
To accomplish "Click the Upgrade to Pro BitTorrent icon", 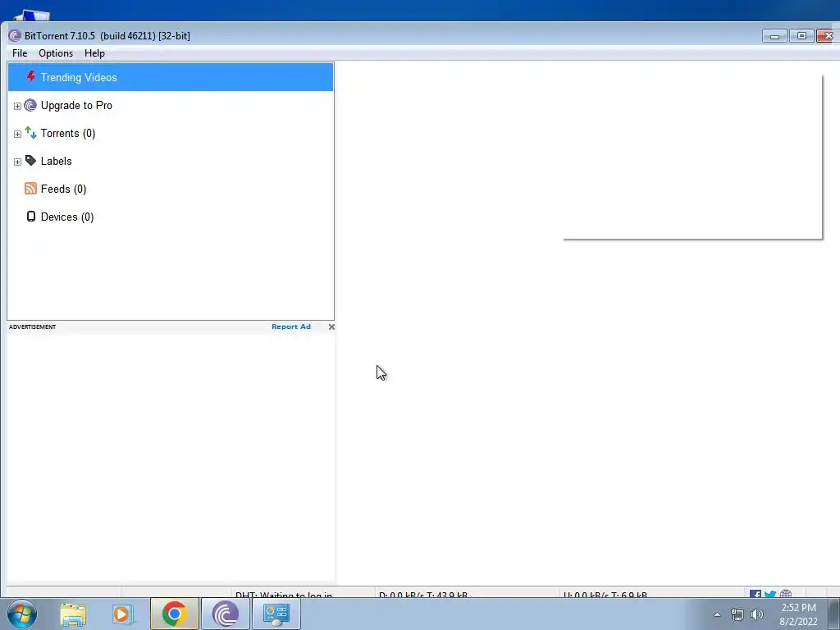I will click(30, 105).
